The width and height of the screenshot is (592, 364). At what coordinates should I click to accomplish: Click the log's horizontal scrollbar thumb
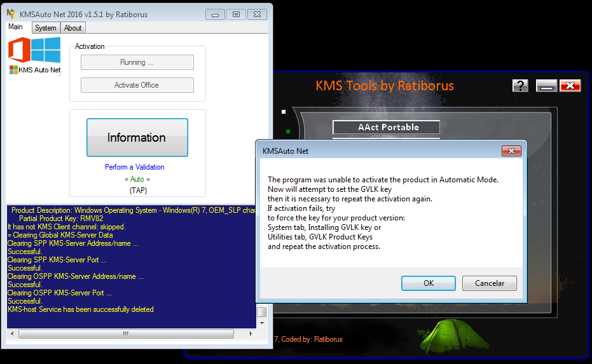pyautogui.click(x=126, y=334)
